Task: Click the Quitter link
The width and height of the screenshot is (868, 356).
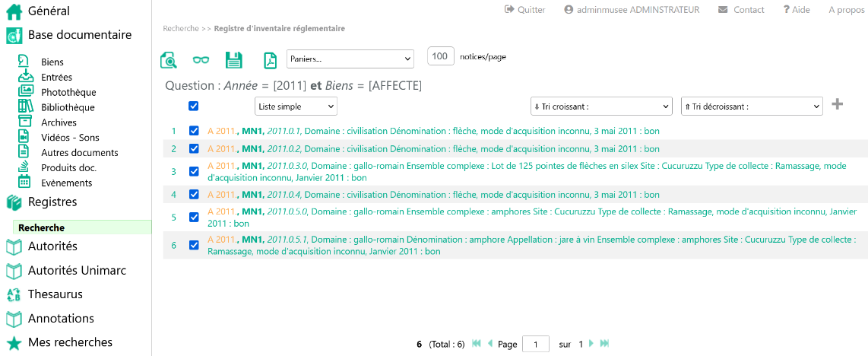Action: point(524,10)
